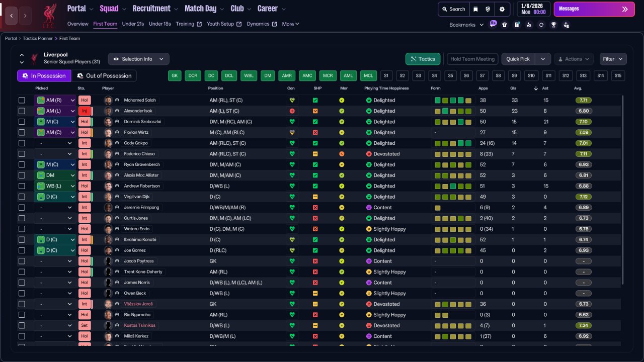Select the green GK position slot
The width and height of the screenshot is (644, 362).
pyautogui.click(x=175, y=76)
